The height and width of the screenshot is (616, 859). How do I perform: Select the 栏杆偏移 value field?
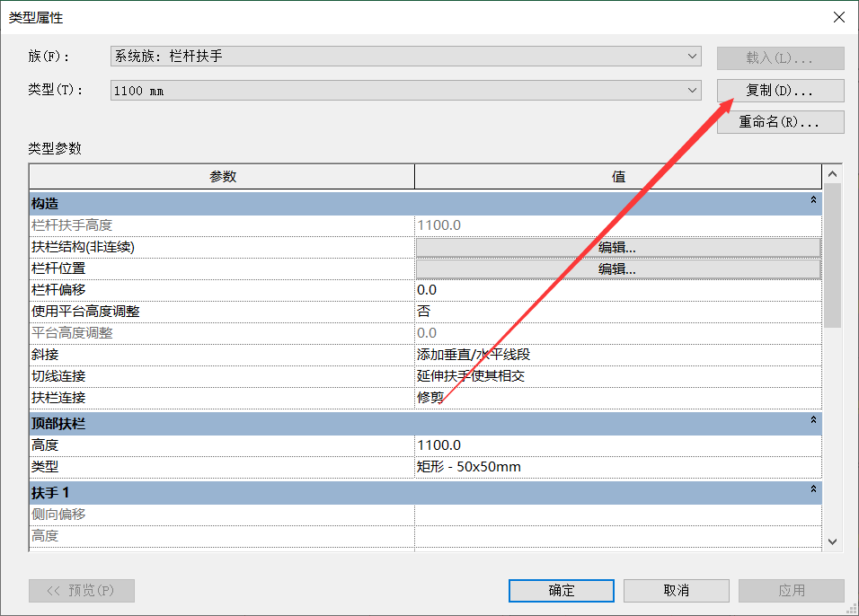tap(617, 290)
